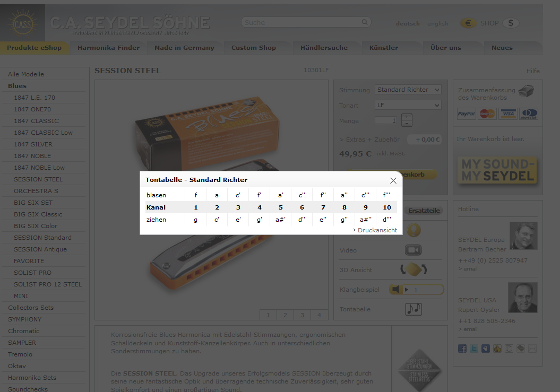The width and height of the screenshot is (560, 392).
Task: Open the 3D Ansicht rotate icon
Action: click(413, 269)
